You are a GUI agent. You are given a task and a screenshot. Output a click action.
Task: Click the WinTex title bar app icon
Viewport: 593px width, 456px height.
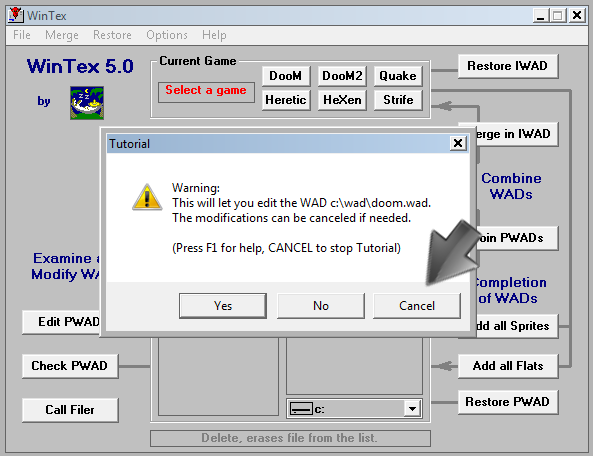tap(15, 15)
